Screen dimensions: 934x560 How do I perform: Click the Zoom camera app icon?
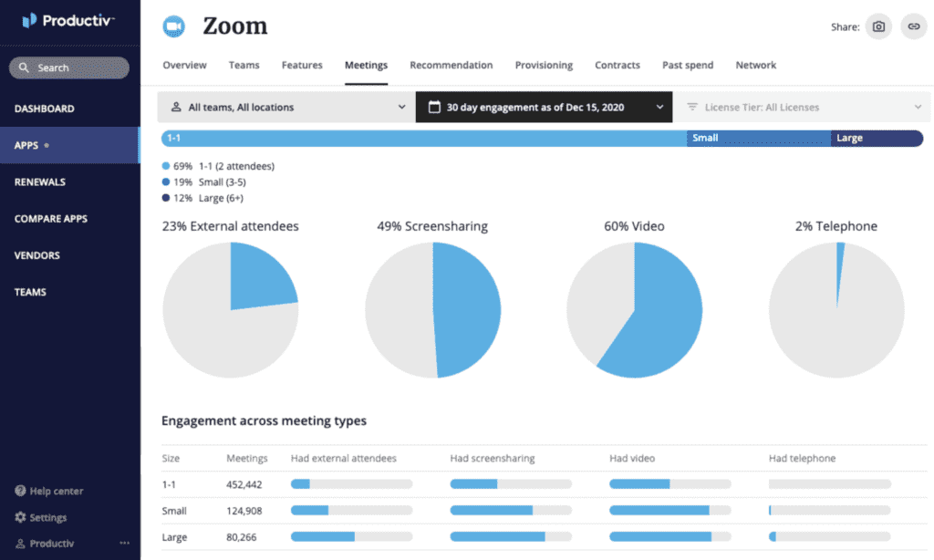pos(174,26)
